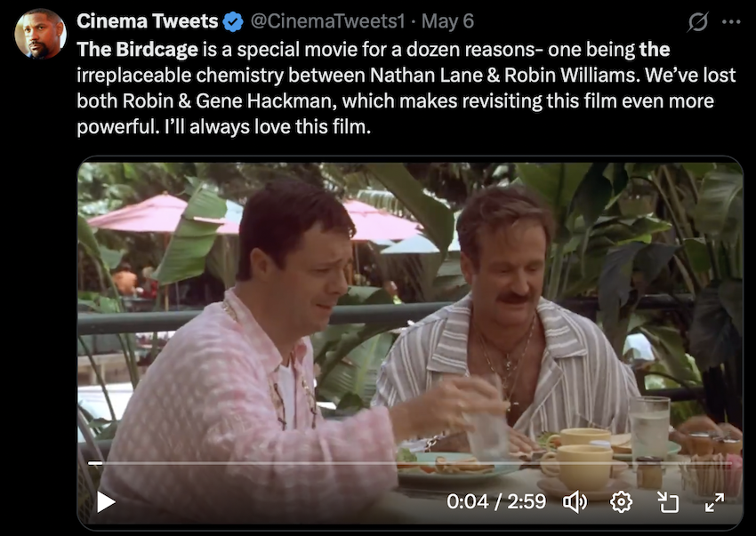Open the three-dot more options menu

[730, 21]
